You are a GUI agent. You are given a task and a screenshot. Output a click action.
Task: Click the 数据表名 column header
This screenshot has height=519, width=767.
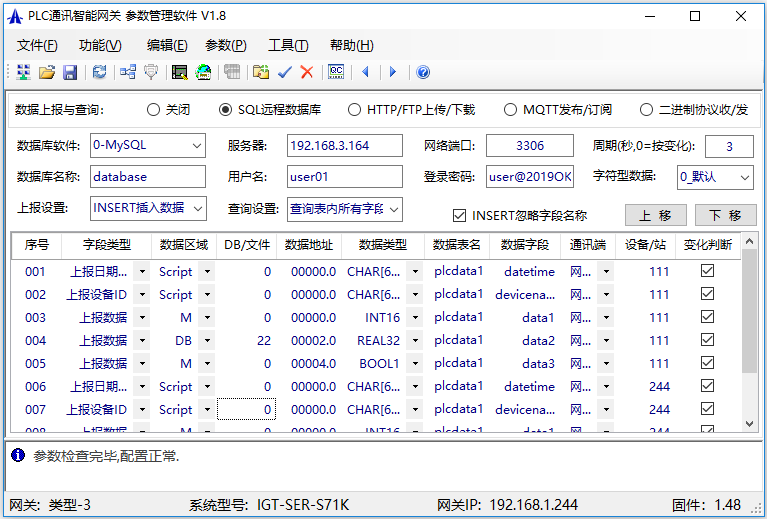(456, 245)
